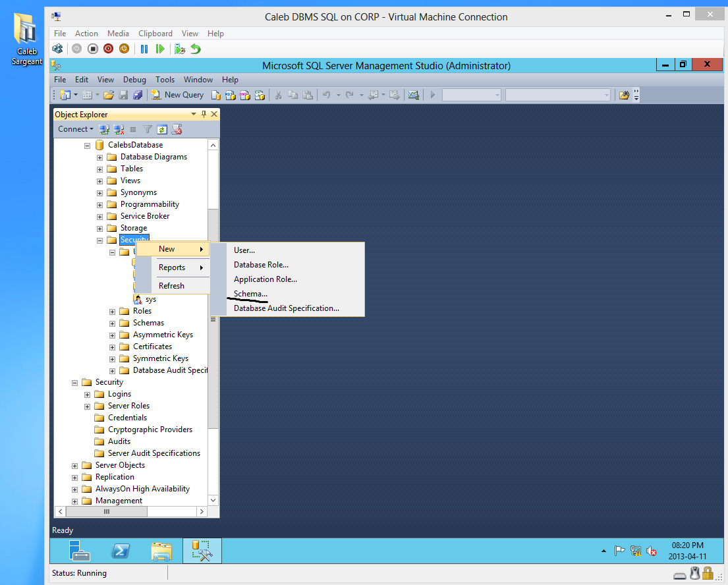Expand the Tables folder
728x585 pixels.
(x=100, y=169)
